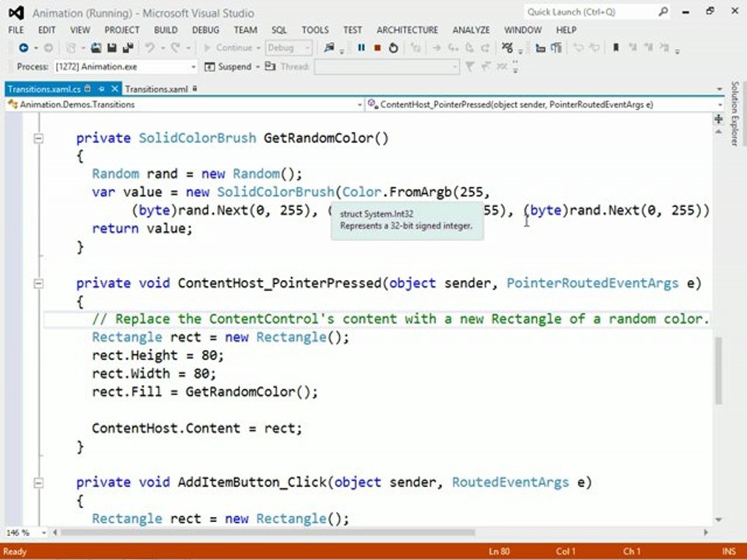747x560 pixels.
Task: Open the DEBUG menu
Action: (x=205, y=30)
